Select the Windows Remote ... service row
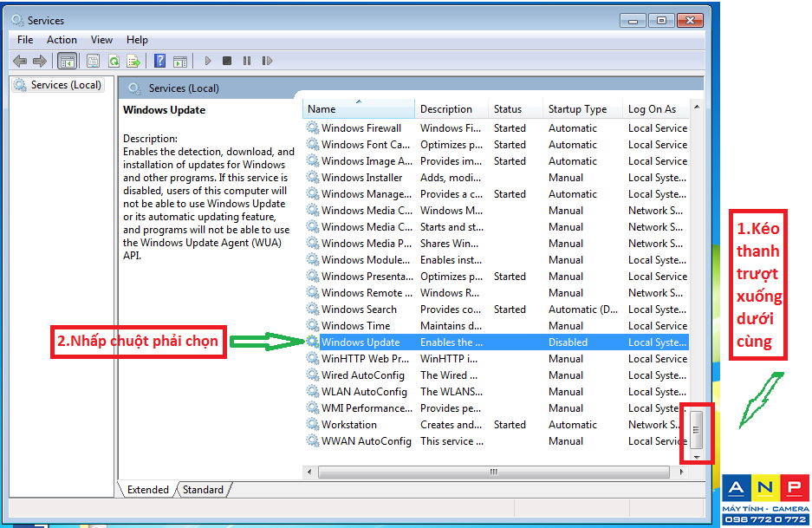 (x=497, y=293)
